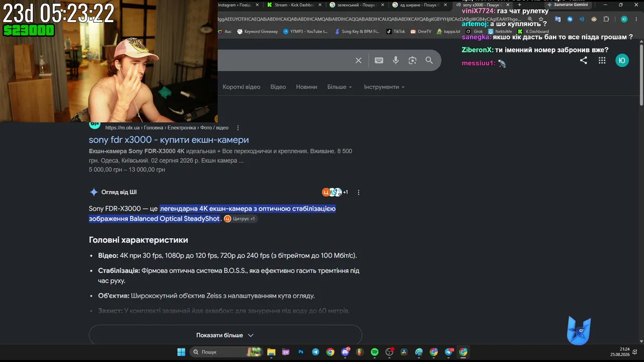Open Discord from the taskbar

(345, 352)
